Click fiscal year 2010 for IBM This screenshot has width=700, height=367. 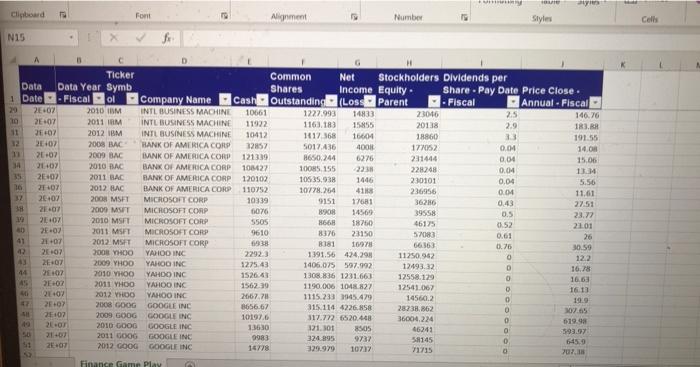[x=95, y=110]
